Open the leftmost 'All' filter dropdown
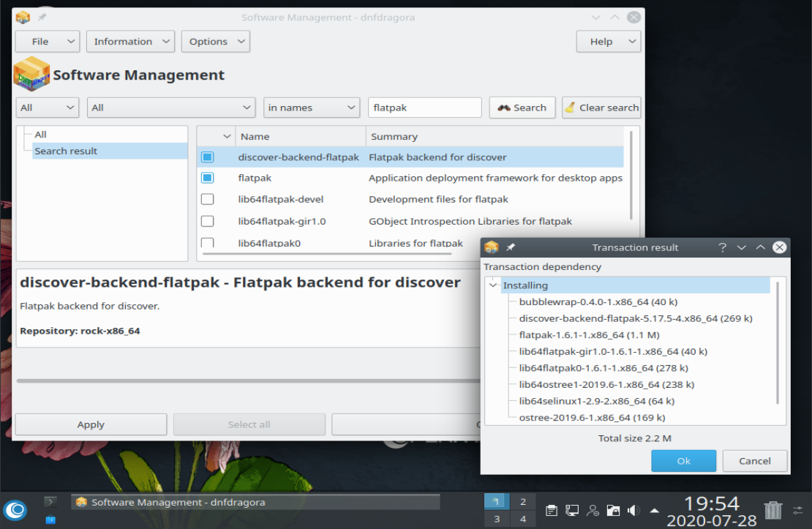812x529 pixels. tap(47, 107)
